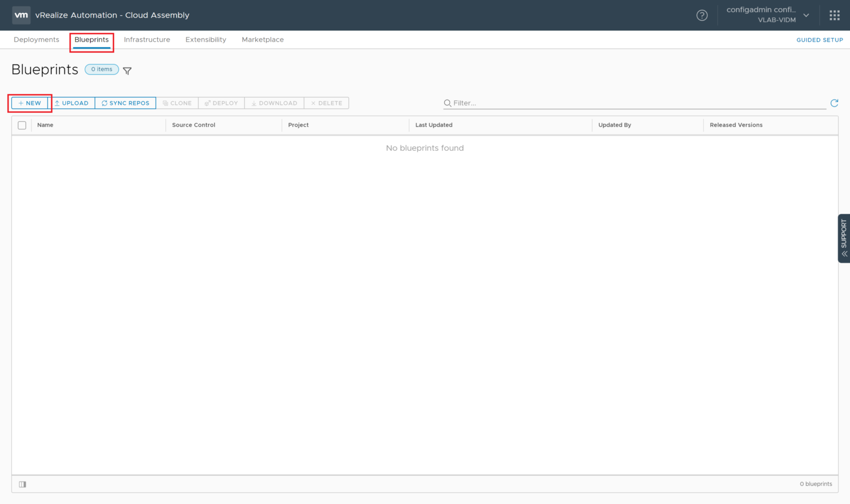The image size is (850, 504).
Task: Create a new blueprint with New button
Action: tap(30, 103)
